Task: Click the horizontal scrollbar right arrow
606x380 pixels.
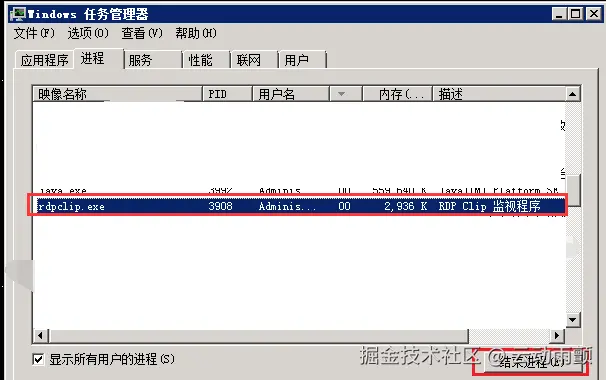Action: 557,335
